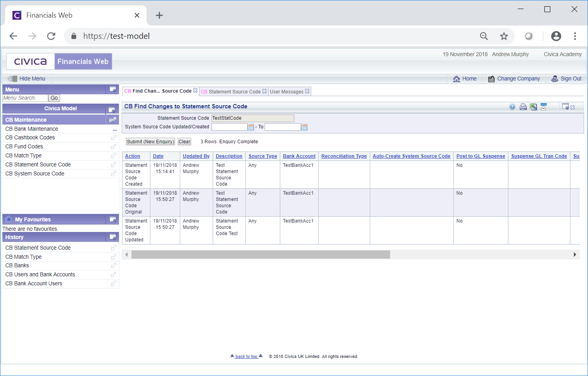Select the CB Find Changes Source Code tab
Image resolution: width=588 pixels, height=376 pixels.
(158, 91)
